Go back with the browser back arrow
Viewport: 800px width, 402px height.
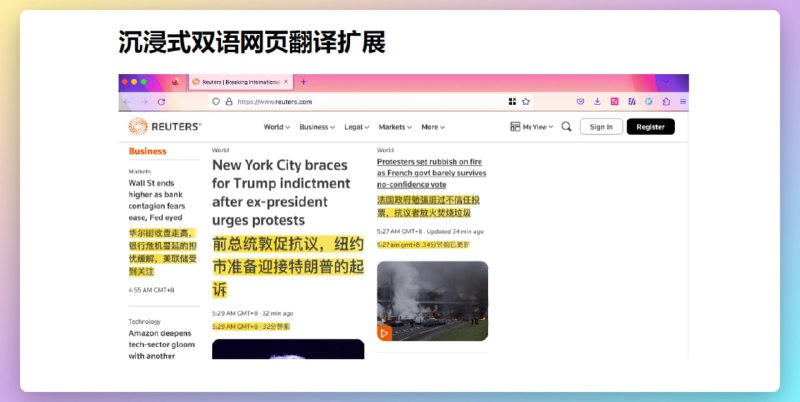127,102
